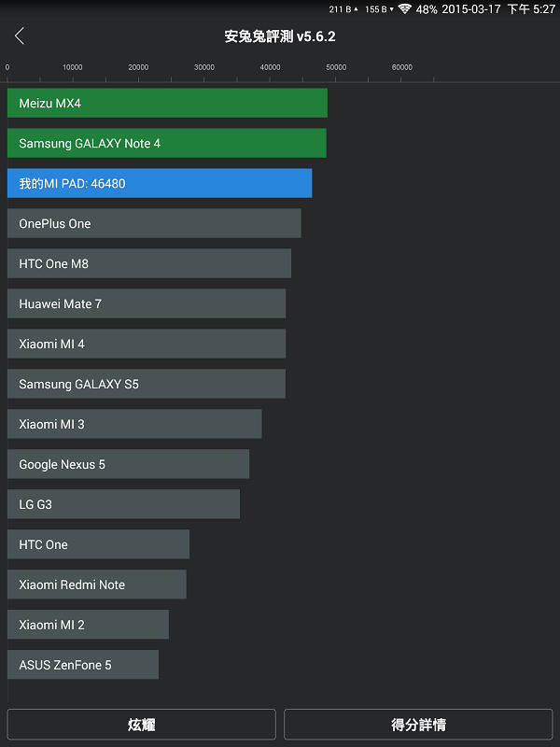This screenshot has width=560, height=747.
Task: Tap the upload speed arrow indicator
Action: coord(356,9)
